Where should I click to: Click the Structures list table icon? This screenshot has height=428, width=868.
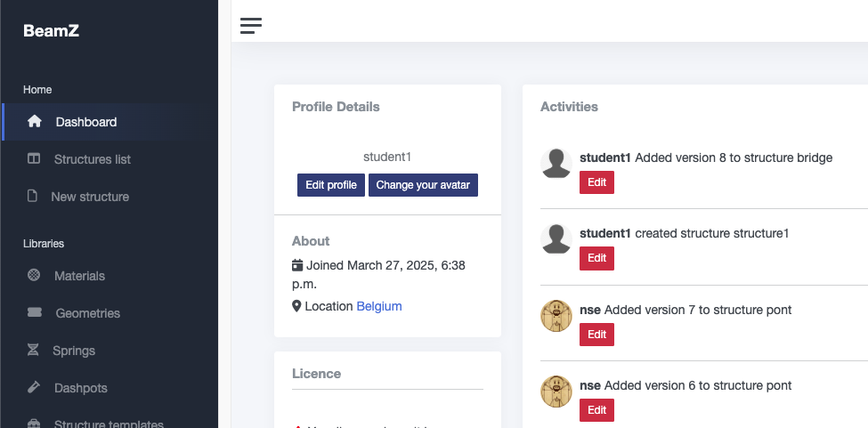[34, 159]
